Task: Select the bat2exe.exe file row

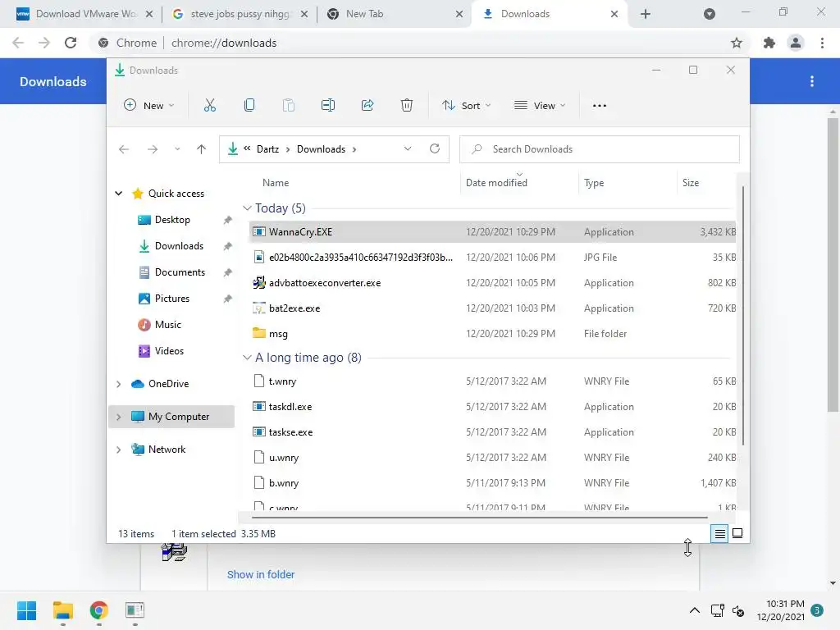Action: 492,308
